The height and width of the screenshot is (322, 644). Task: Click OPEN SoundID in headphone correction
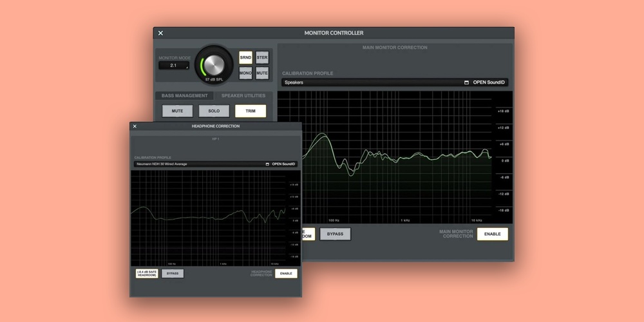284,164
